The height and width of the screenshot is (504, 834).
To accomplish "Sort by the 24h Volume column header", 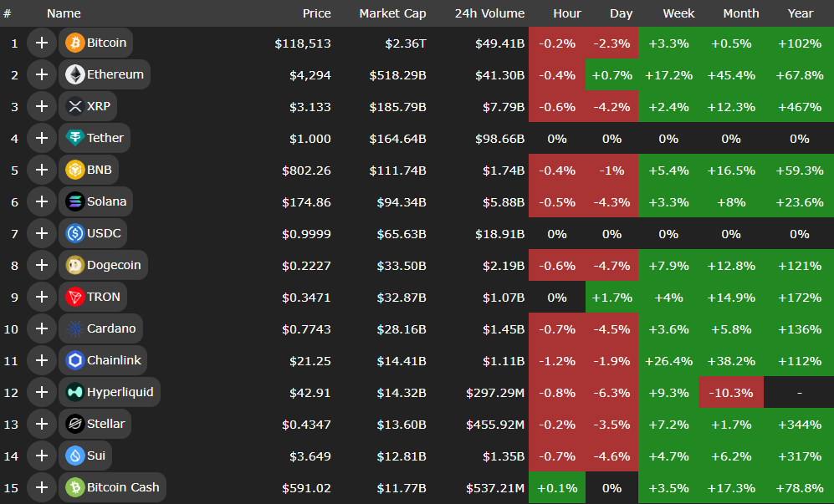I will point(489,13).
